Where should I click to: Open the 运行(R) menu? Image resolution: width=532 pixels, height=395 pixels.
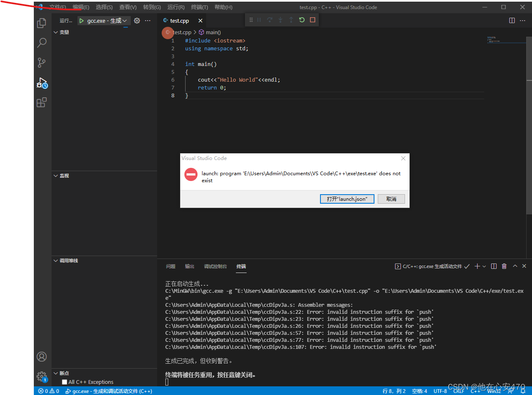coord(175,7)
